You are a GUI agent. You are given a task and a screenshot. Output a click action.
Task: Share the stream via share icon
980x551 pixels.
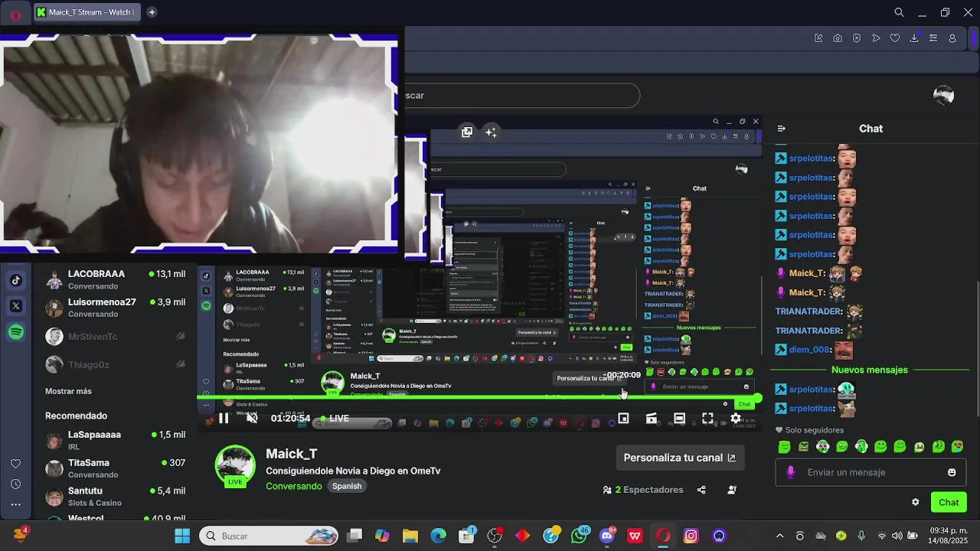click(x=701, y=490)
